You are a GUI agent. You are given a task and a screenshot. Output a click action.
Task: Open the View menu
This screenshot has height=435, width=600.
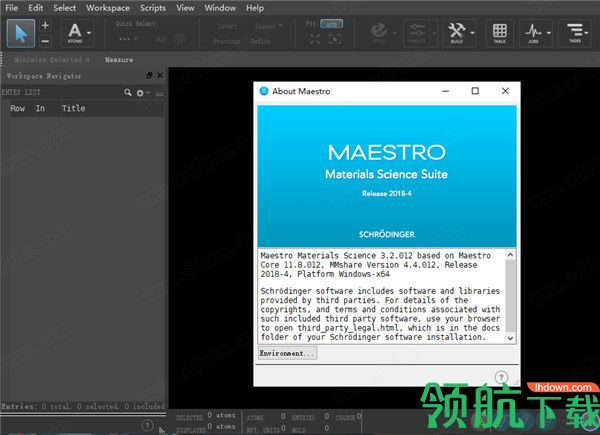[x=185, y=8]
